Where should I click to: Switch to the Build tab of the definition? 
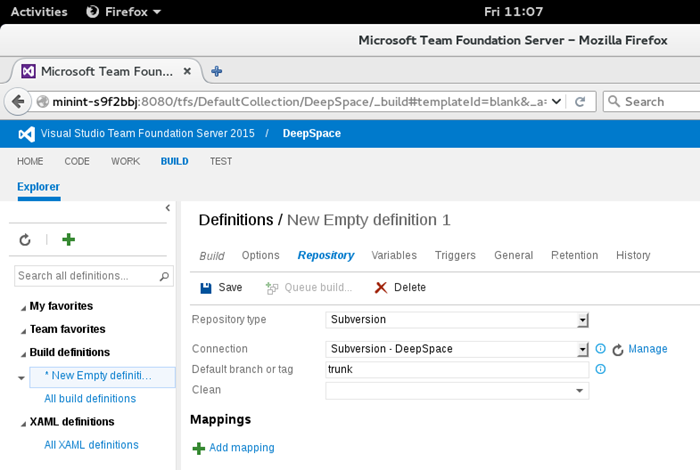tap(212, 256)
